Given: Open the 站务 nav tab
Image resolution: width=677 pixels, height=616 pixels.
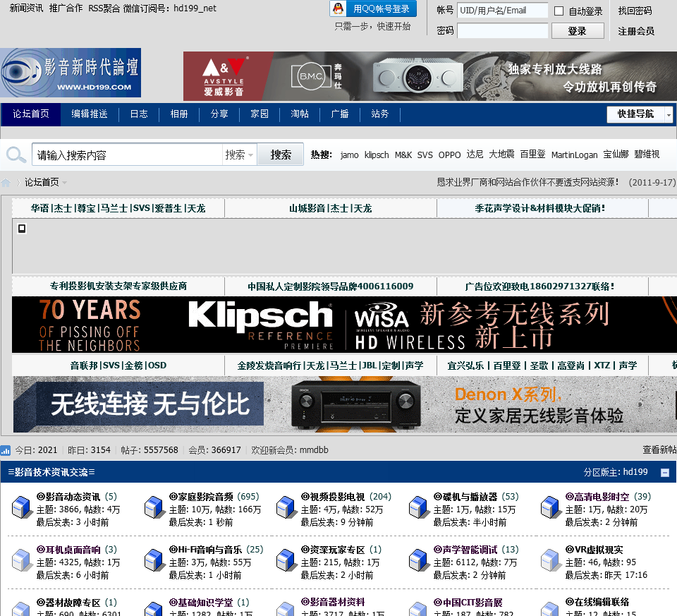Looking at the screenshot, I should tap(380, 114).
